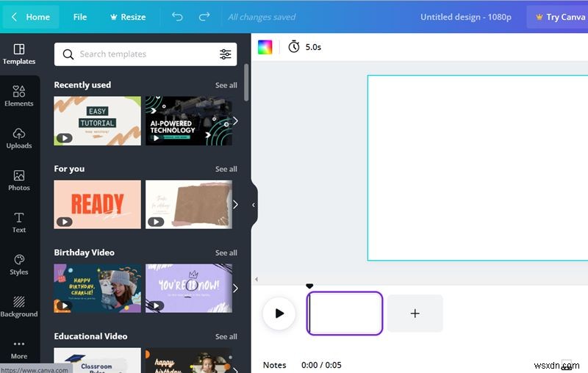This screenshot has height=373, width=588.
Task: Open the Photos sidebar tab
Action: tap(19, 181)
